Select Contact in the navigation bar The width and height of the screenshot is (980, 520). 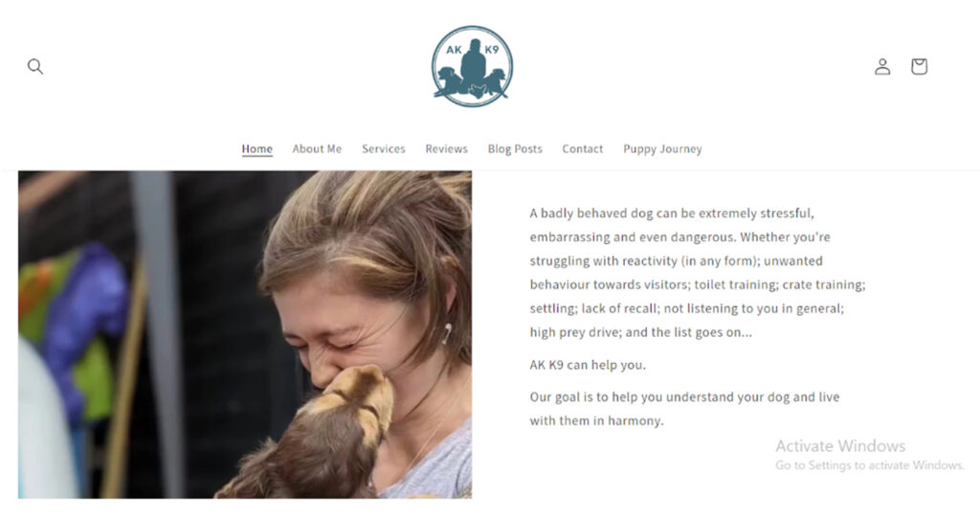[x=583, y=149]
